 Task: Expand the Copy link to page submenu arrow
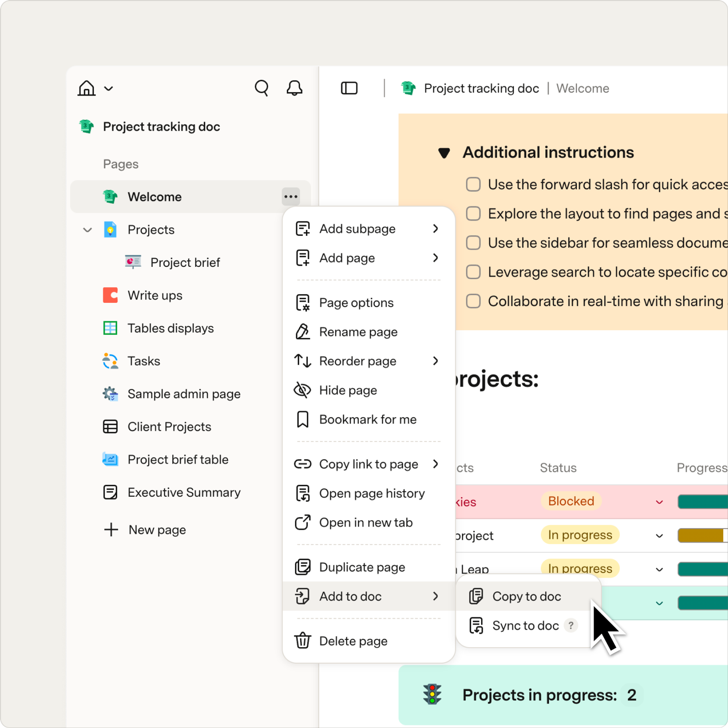pyautogui.click(x=436, y=464)
